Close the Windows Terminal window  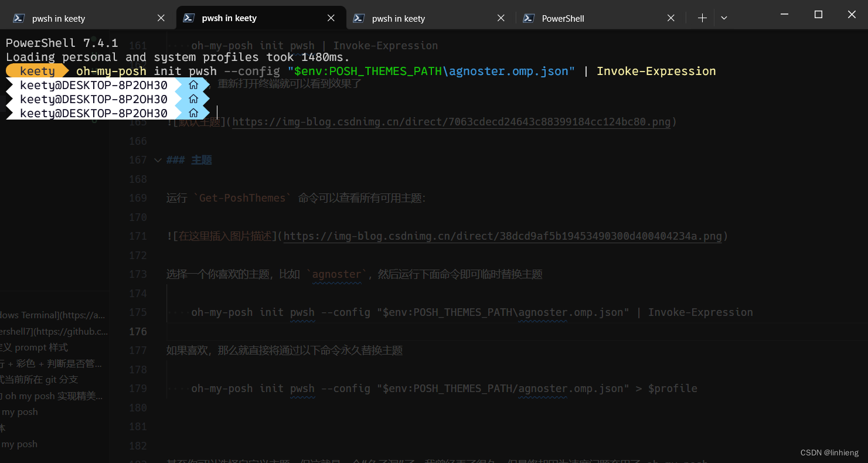click(x=852, y=14)
